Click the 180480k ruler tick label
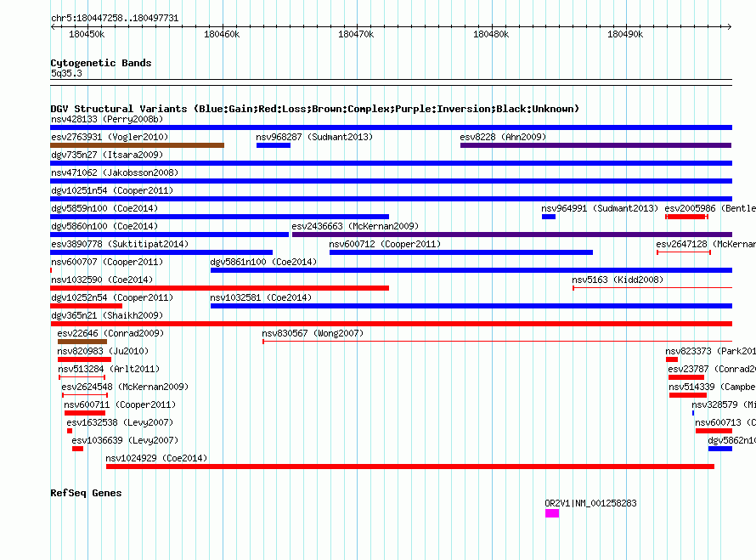 [x=491, y=34]
